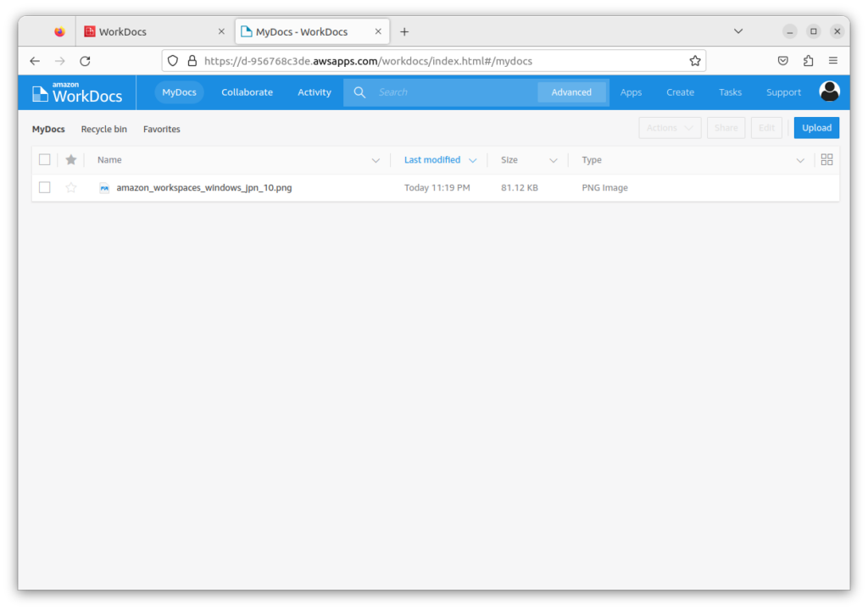Open the Advanced search button
Image resolution: width=868 pixels, height=610 pixels.
[571, 91]
